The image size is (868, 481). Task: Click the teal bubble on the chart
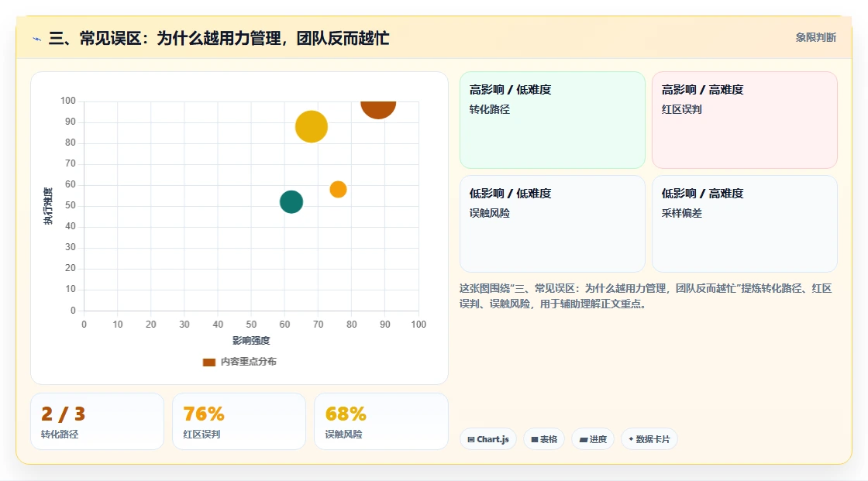point(291,201)
